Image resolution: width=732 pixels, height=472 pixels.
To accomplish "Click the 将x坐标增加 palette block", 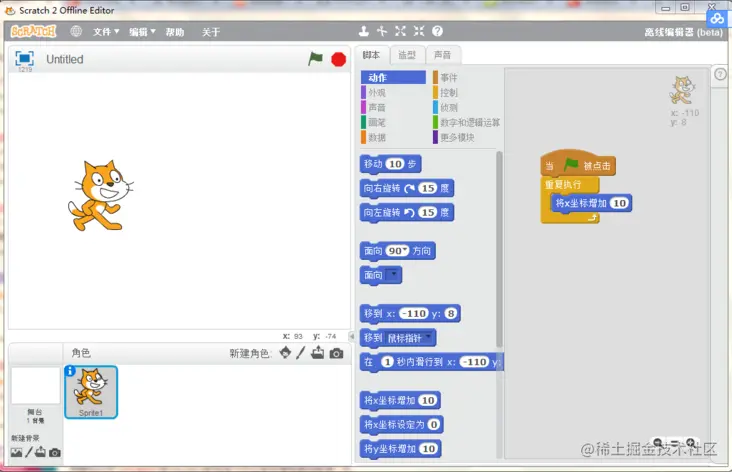I will tap(400, 401).
